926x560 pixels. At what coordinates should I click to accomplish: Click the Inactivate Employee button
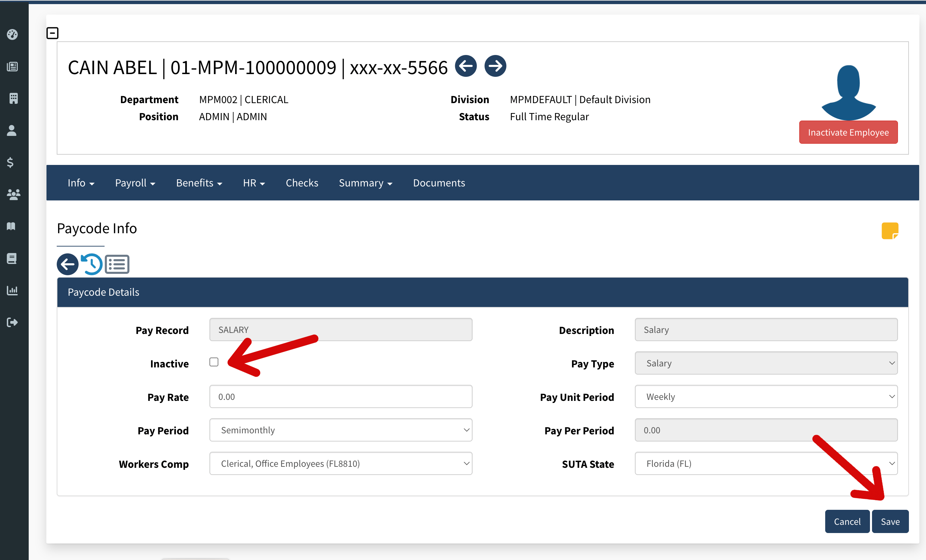tap(848, 132)
